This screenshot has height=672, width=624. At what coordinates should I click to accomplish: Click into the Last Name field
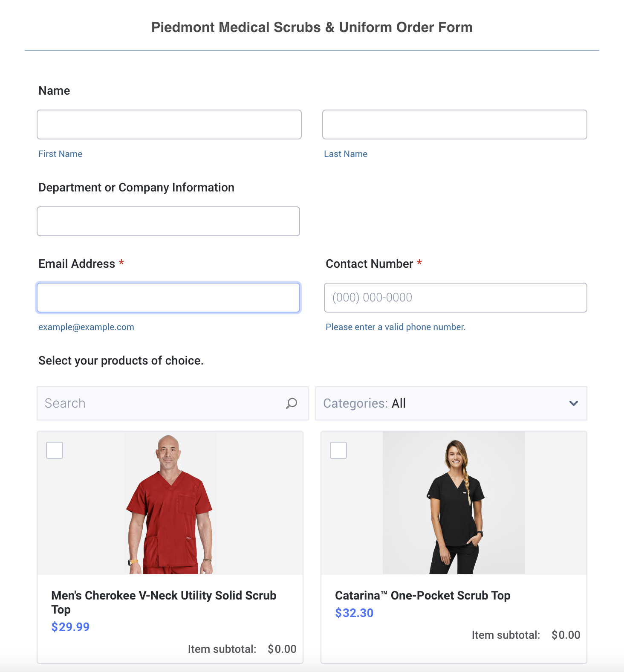(x=455, y=125)
